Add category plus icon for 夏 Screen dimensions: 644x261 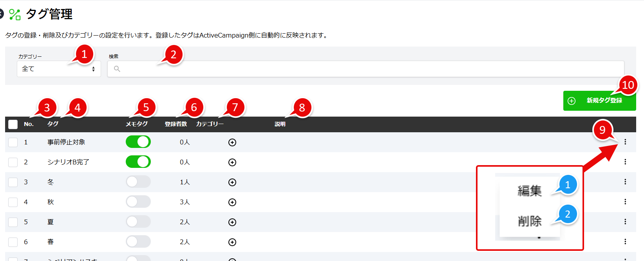pyautogui.click(x=232, y=222)
